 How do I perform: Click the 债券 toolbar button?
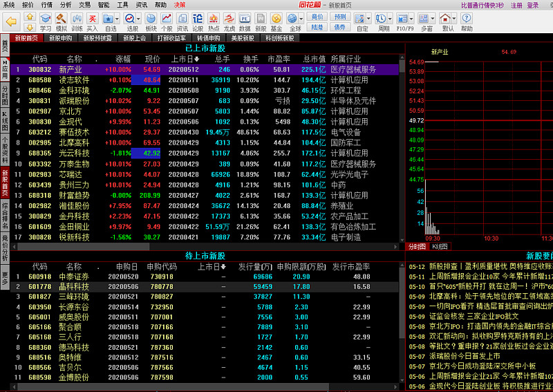339,27
